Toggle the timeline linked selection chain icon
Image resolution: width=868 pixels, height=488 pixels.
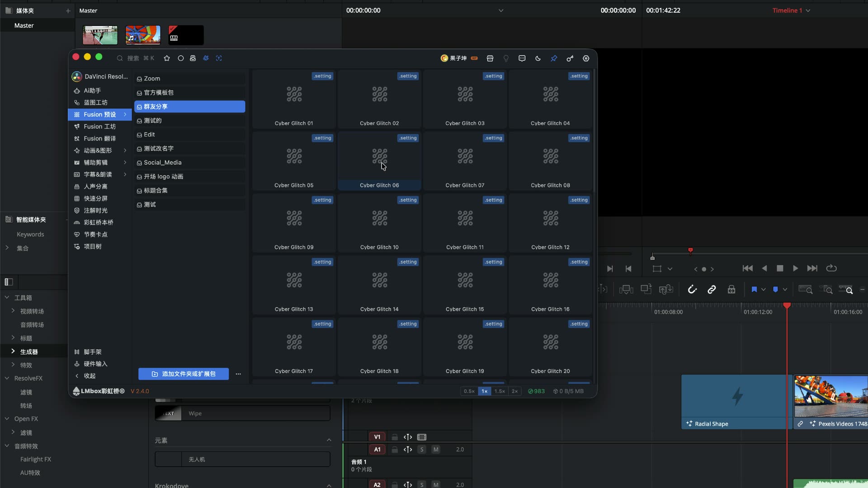(712, 290)
